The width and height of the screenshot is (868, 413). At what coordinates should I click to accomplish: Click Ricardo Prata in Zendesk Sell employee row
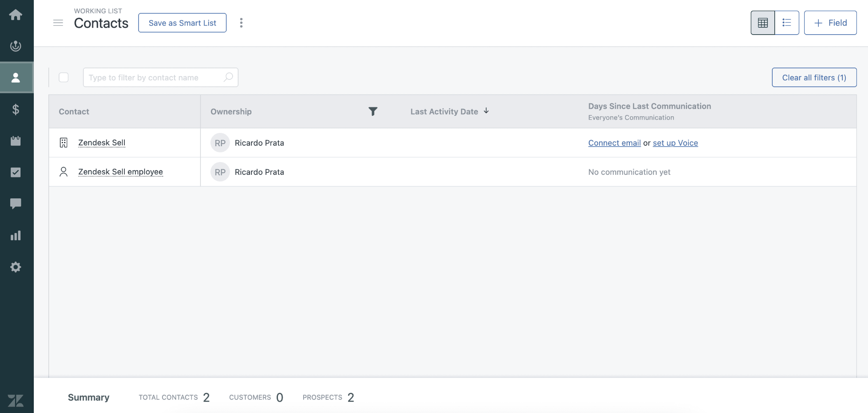pyautogui.click(x=259, y=172)
